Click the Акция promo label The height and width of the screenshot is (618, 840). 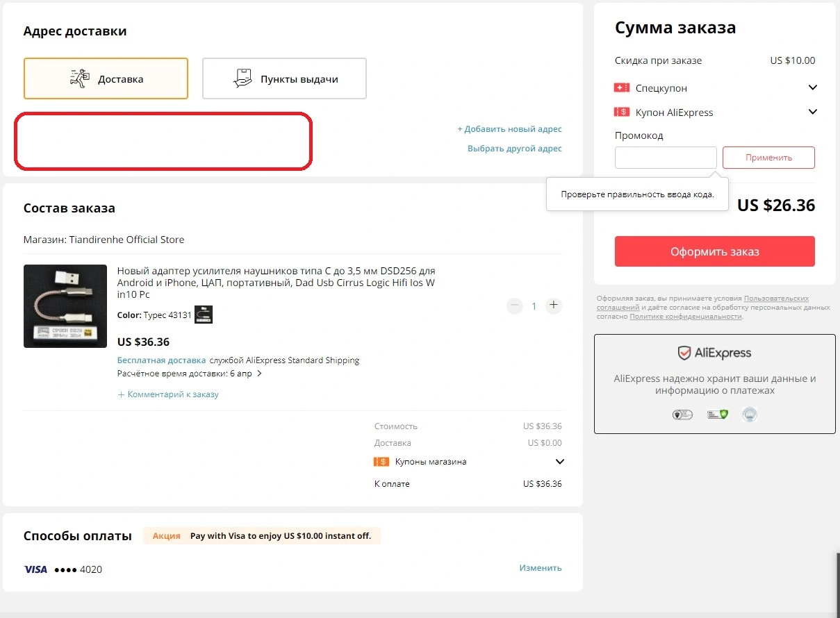(x=167, y=536)
